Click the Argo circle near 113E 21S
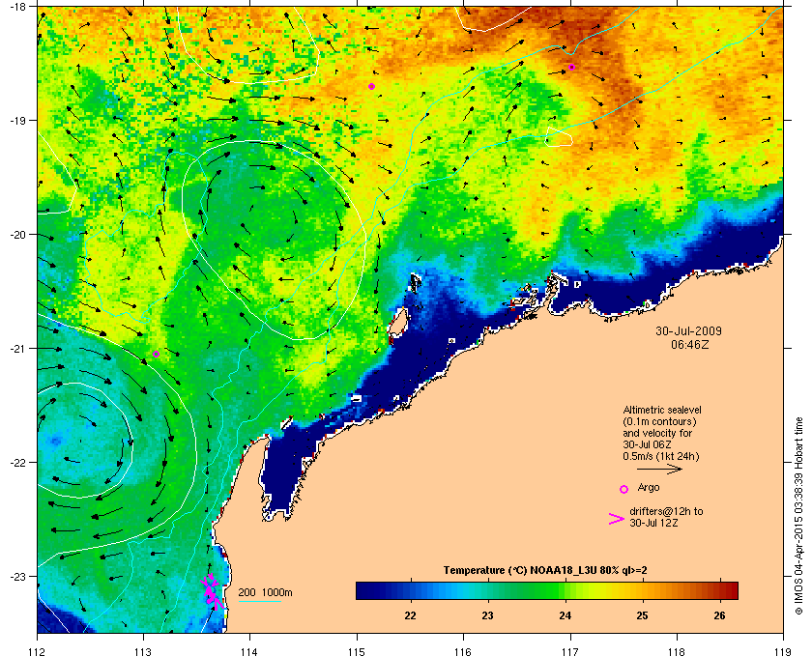The height and width of the screenshot is (657, 812). (x=156, y=355)
